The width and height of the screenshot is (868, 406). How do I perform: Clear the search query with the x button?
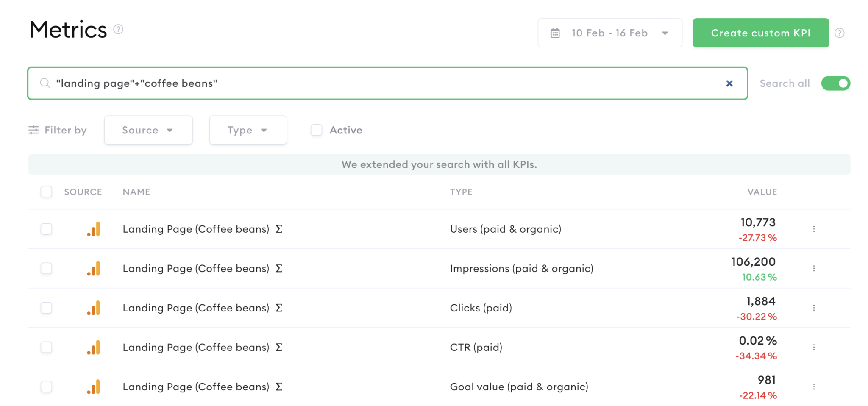coord(729,83)
